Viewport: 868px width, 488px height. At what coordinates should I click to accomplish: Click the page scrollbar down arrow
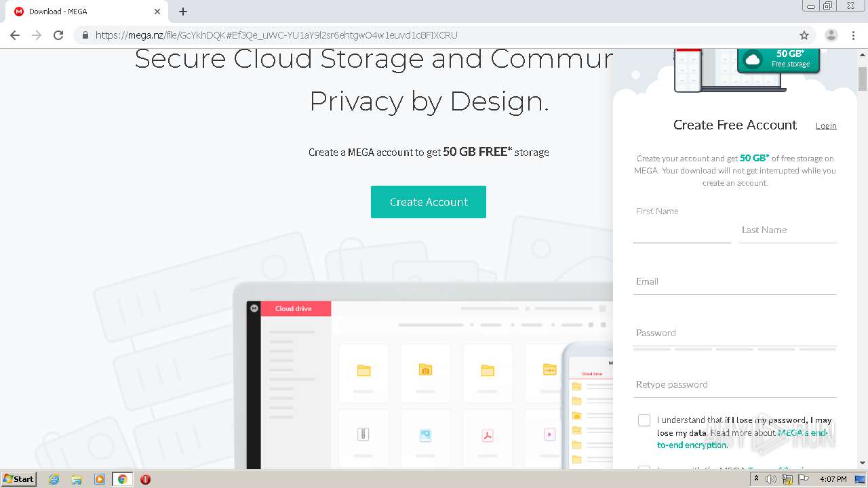click(x=863, y=463)
